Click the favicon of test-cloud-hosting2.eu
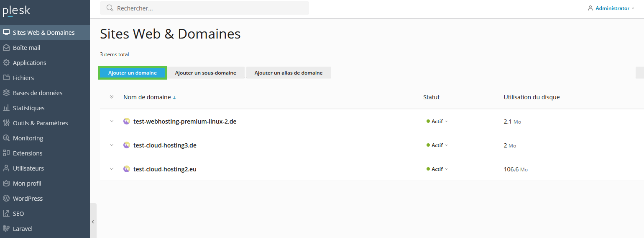This screenshot has width=644, height=238. click(x=127, y=169)
